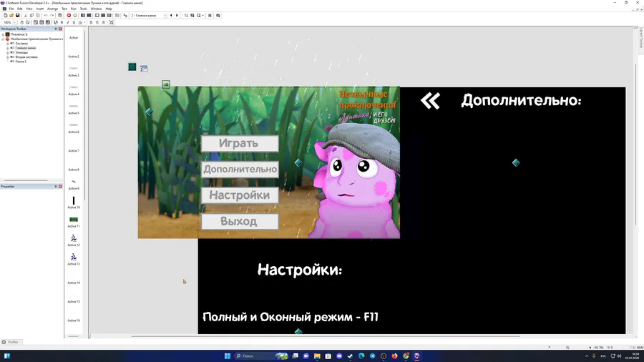
Task: Click the Open file folder icon
Action: [11, 15]
